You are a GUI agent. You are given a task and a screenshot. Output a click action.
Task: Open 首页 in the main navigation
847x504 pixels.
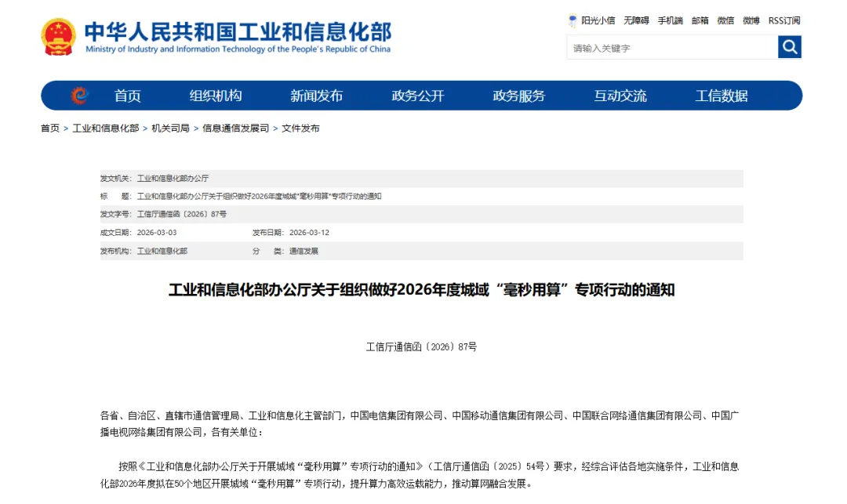tap(128, 96)
